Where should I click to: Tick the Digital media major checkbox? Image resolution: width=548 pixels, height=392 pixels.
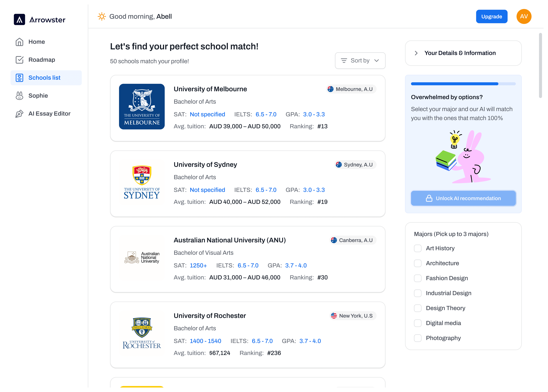418,323
